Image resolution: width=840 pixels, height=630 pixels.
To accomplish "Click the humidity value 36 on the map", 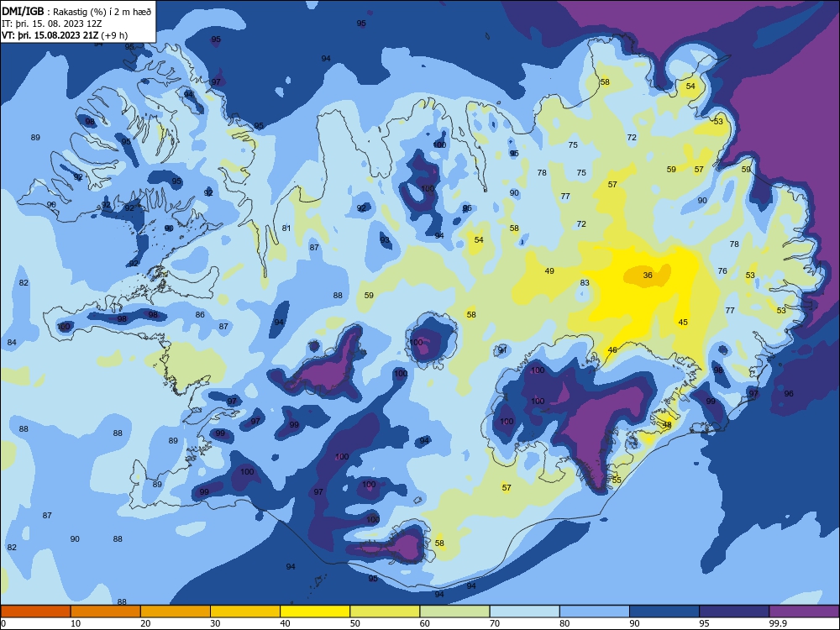I will tap(648, 276).
